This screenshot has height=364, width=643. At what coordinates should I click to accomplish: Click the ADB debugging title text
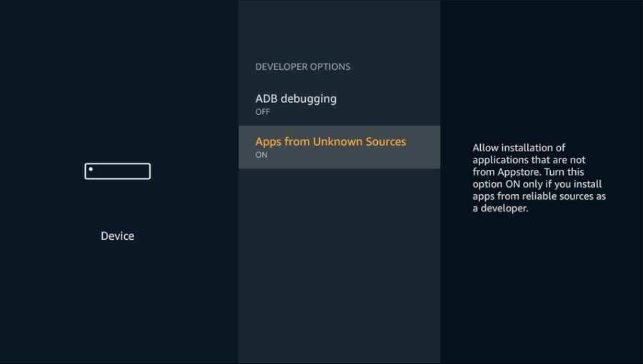pos(296,99)
